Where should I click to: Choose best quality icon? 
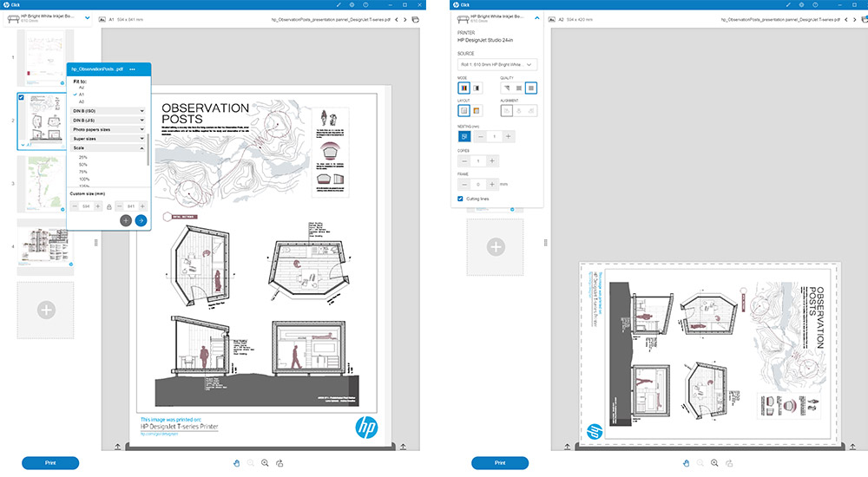(x=531, y=88)
